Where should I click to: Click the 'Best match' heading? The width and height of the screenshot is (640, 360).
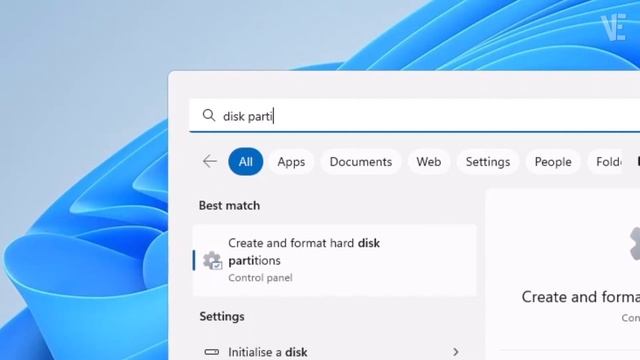pos(229,205)
